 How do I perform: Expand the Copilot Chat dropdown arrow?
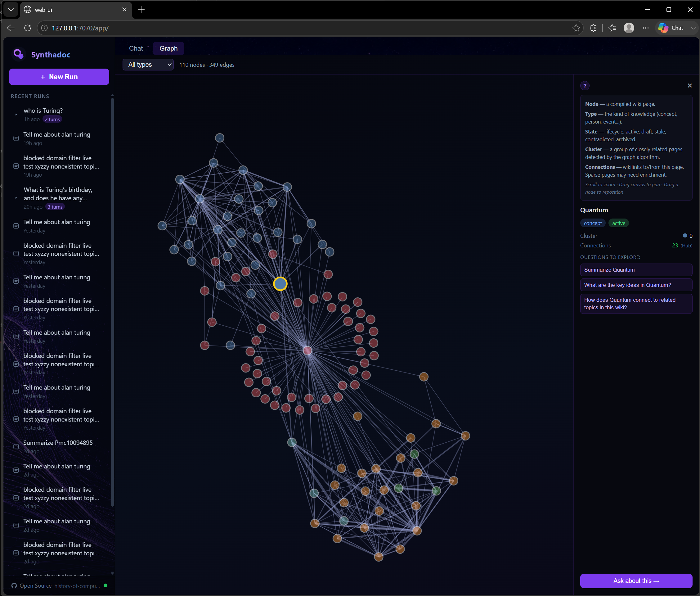click(x=693, y=28)
